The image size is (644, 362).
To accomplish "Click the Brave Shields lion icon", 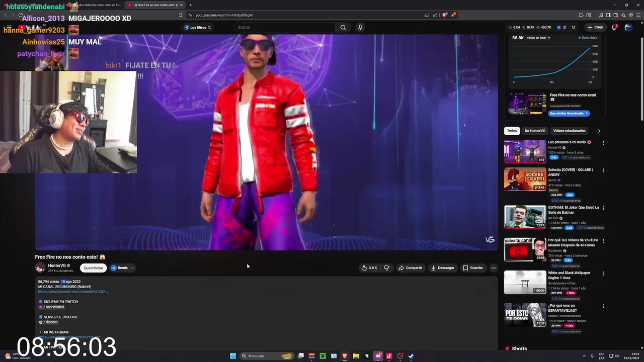I will coord(444,15).
